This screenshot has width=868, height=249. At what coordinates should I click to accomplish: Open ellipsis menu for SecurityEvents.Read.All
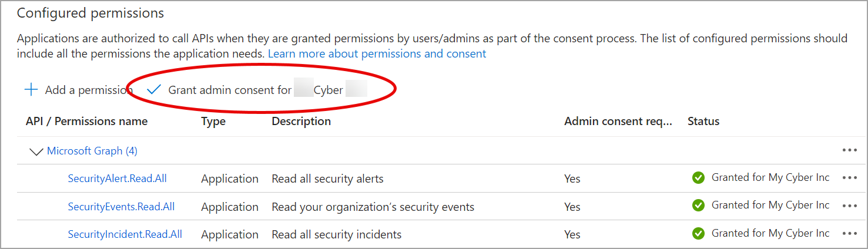pos(849,206)
